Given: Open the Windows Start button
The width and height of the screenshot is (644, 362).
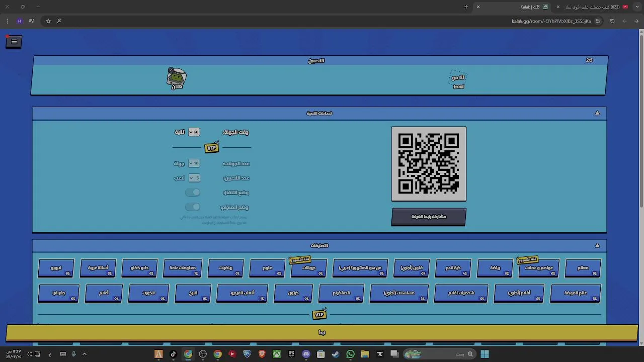Looking at the screenshot, I should point(485,354).
